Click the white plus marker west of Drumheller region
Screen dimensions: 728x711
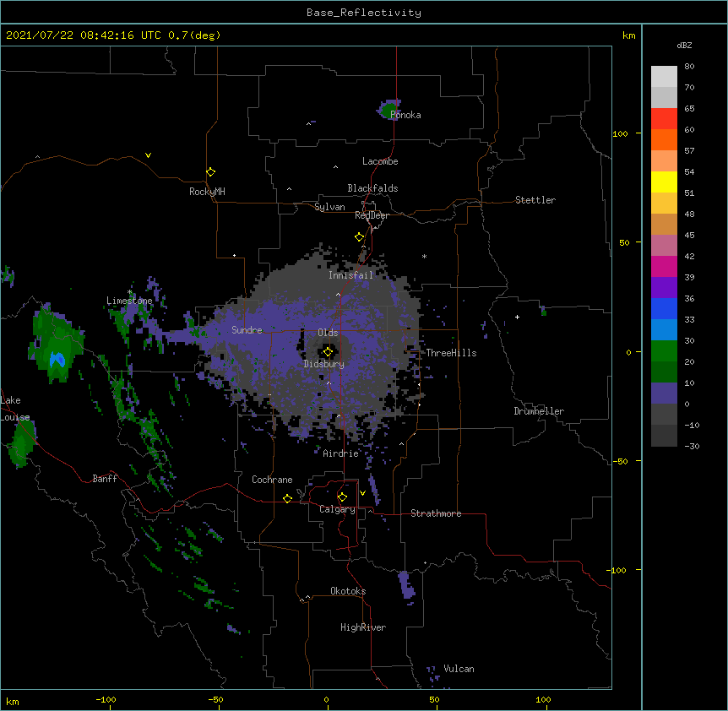pyautogui.click(x=517, y=317)
